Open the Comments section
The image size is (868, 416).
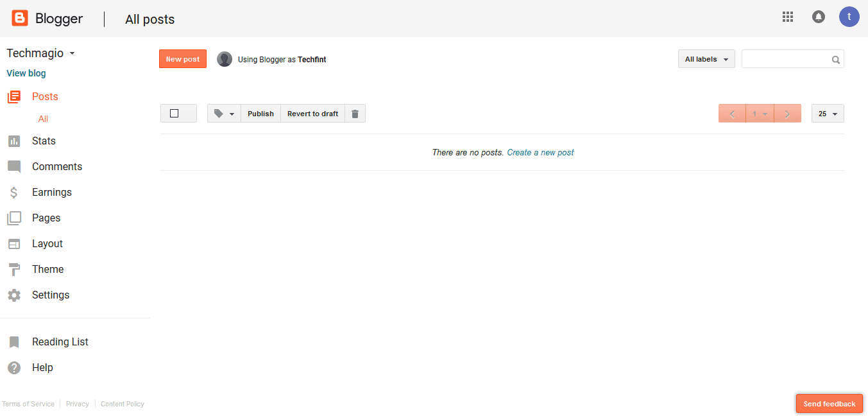(x=57, y=166)
